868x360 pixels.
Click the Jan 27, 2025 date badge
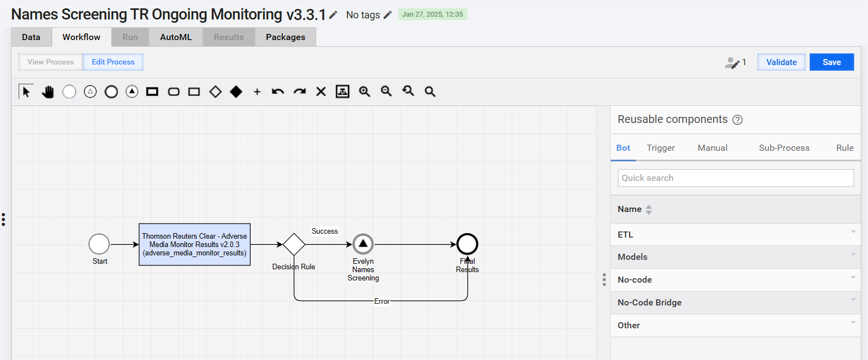coord(433,14)
